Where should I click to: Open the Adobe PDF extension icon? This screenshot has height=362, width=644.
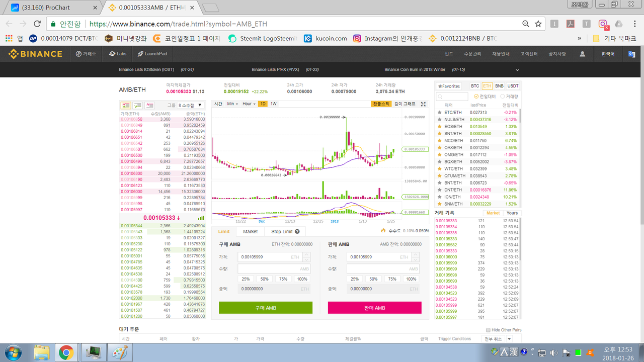coord(571,24)
